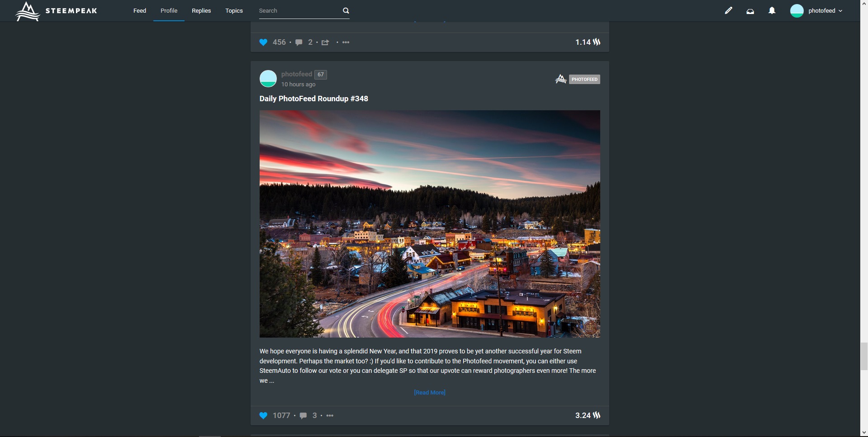Toggle the upvote heart on 456-vote post
This screenshot has width=868, height=437.
[263, 42]
